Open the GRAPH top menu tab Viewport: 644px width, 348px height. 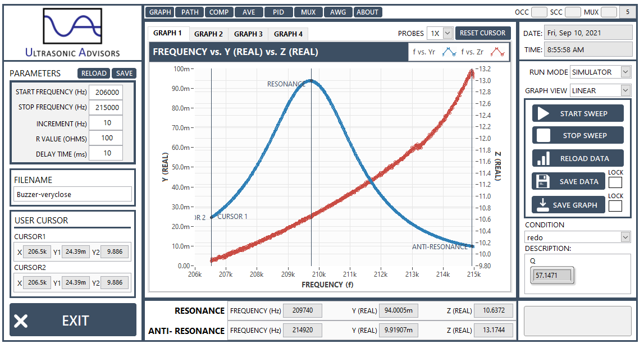tap(160, 12)
